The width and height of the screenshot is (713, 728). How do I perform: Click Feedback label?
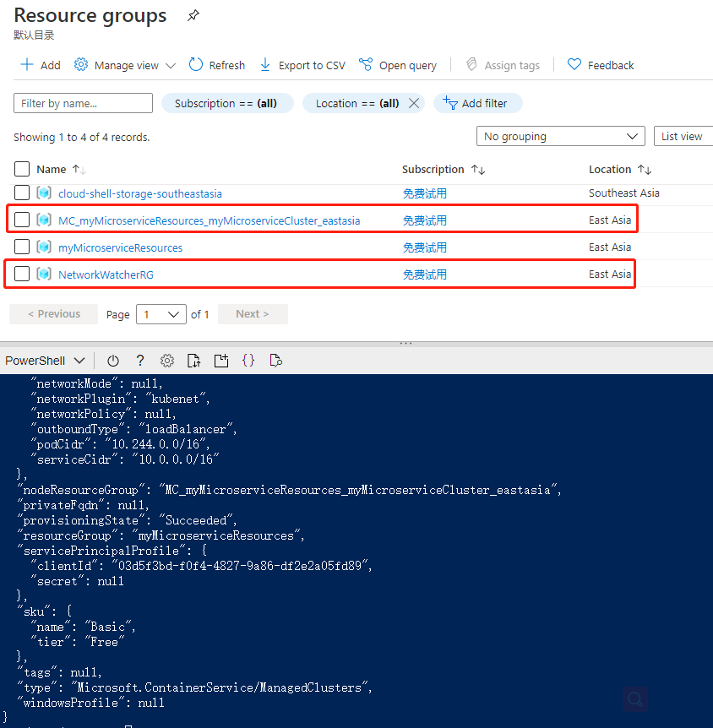tap(610, 66)
